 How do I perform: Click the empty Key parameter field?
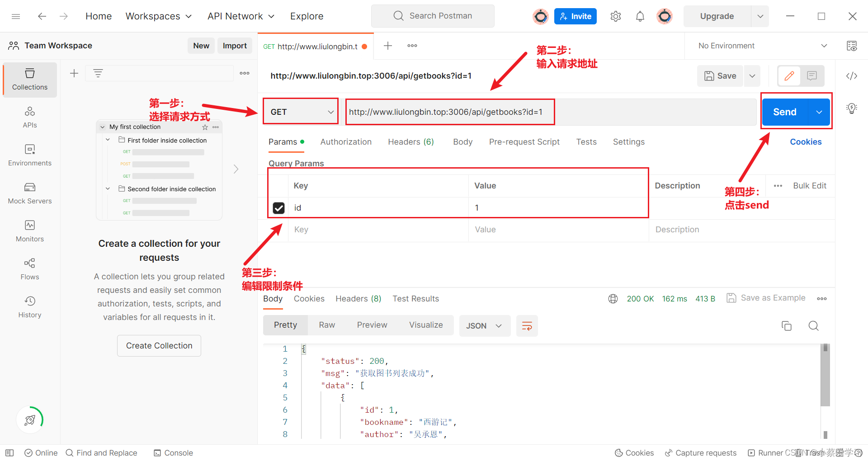[x=378, y=230]
